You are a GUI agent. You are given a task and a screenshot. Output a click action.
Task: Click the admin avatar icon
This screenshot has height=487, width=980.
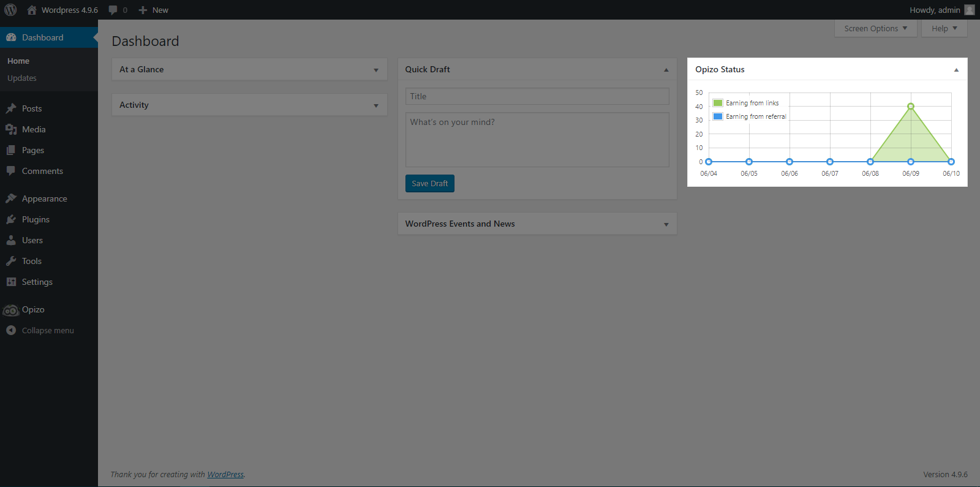pos(969,10)
